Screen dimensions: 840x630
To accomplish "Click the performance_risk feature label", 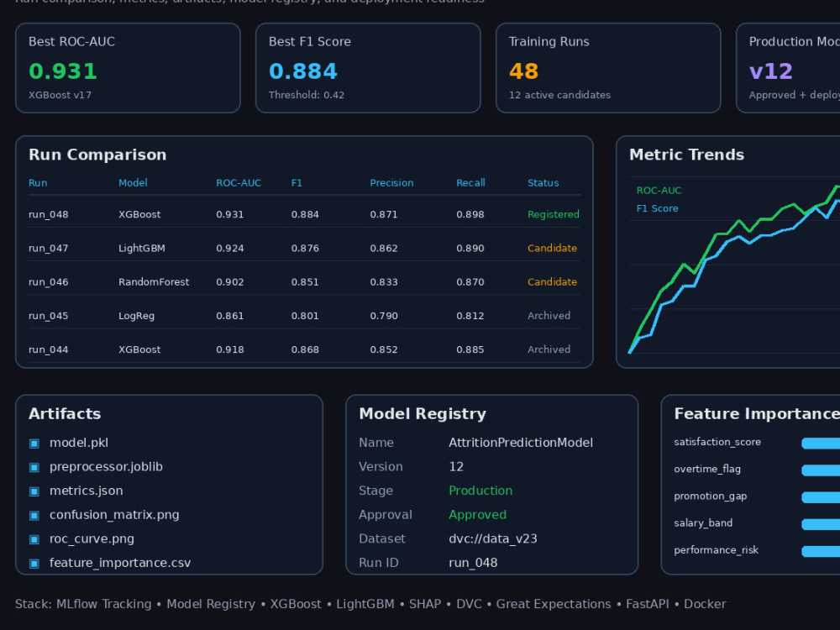I will click(716, 550).
